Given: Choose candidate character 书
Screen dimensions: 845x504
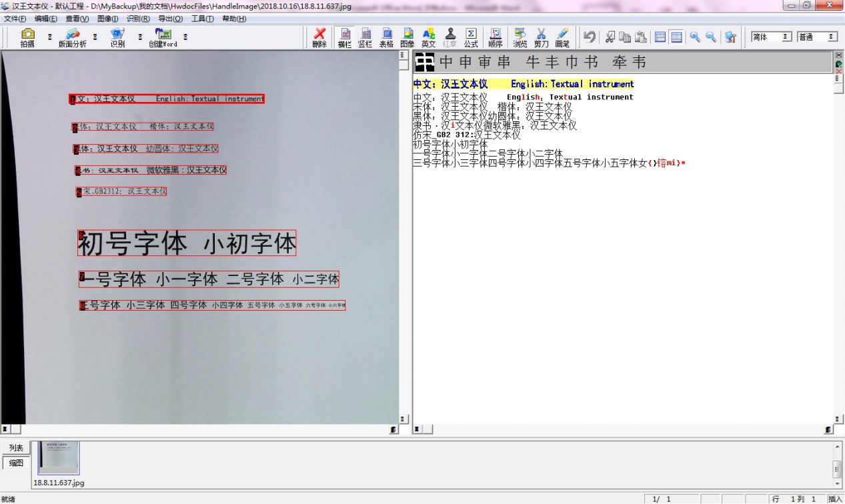Looking at the screenshot, I should 591,63.
